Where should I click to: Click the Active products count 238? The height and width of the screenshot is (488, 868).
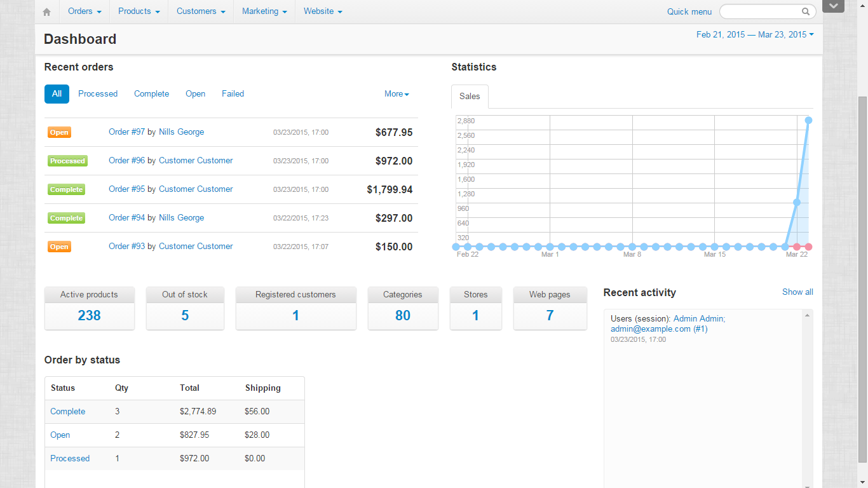89,316
